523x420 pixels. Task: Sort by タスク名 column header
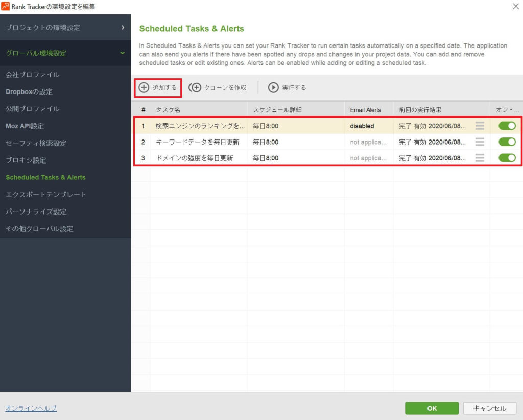199,110
